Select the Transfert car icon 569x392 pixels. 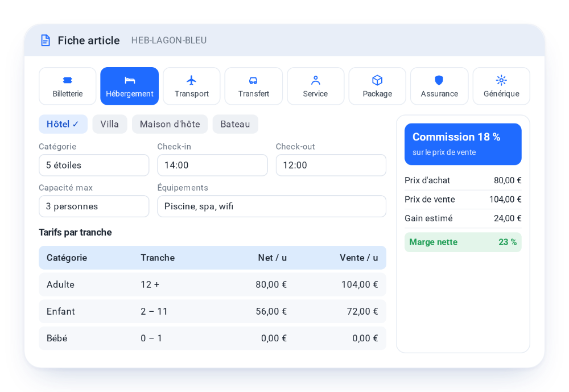pyautogui.click(x=253, y=80)
